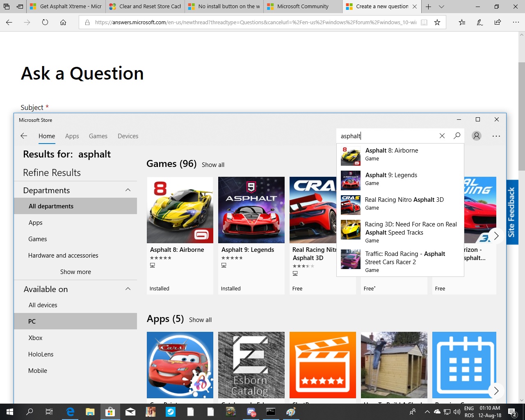The height and width of the screenshot is (420, 525).
Task: Switch to Microsoft Community tab
Action: tap(303, 7)
